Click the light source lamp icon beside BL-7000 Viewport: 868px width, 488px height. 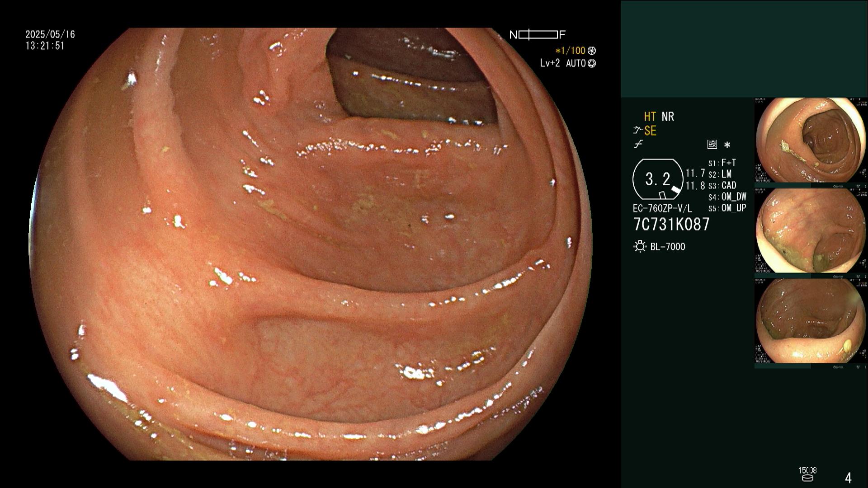(640, 247)
